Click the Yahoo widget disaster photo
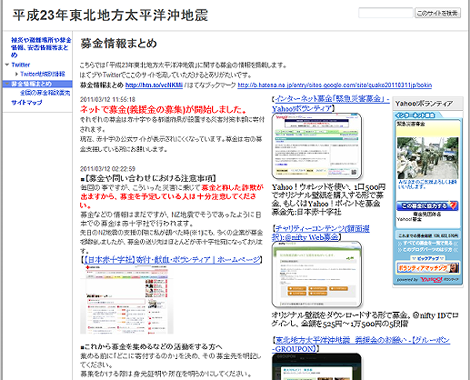Screen dimensions: 470x380 428,158
